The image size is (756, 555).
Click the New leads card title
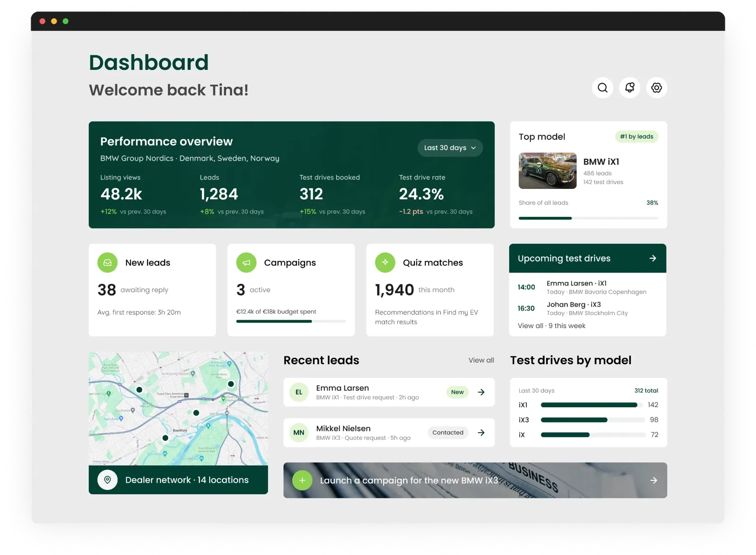(x=148, y=263)
